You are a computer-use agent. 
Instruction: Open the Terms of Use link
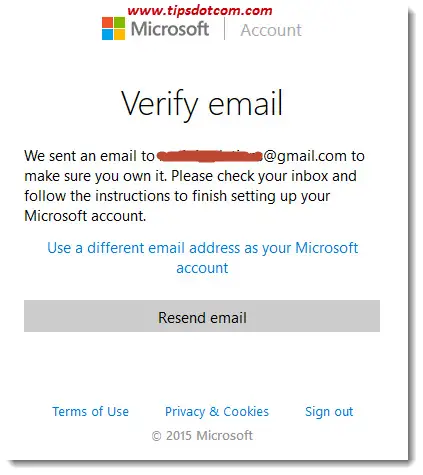(90, 412)
